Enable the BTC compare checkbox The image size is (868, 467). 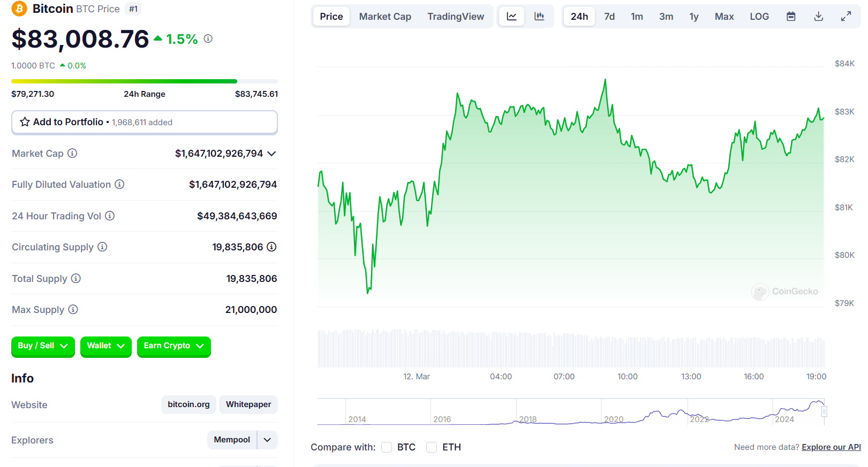387,447
